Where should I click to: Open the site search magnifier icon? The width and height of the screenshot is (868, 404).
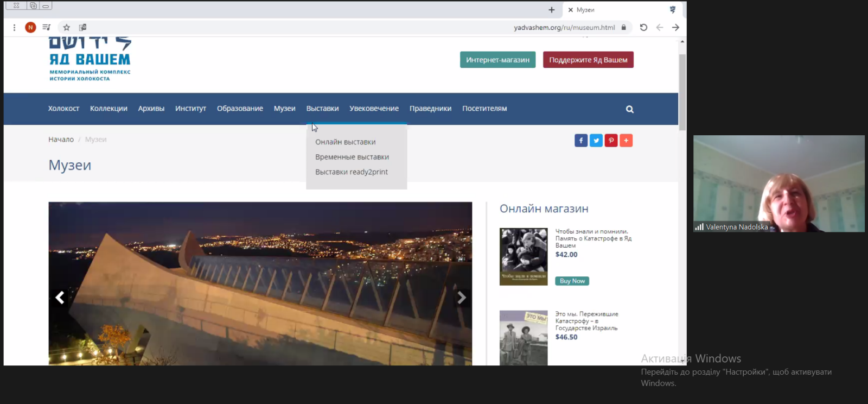coord(629,109)
